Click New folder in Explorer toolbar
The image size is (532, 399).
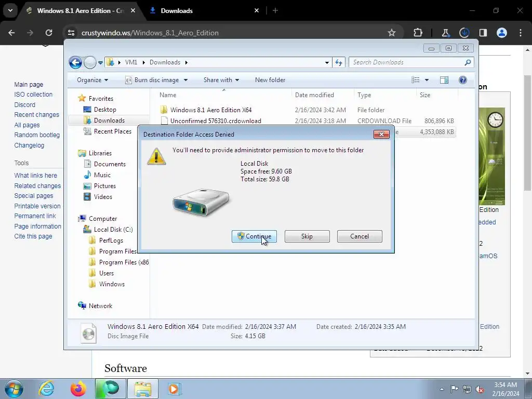pyautogui.click(x=270, y=80)
